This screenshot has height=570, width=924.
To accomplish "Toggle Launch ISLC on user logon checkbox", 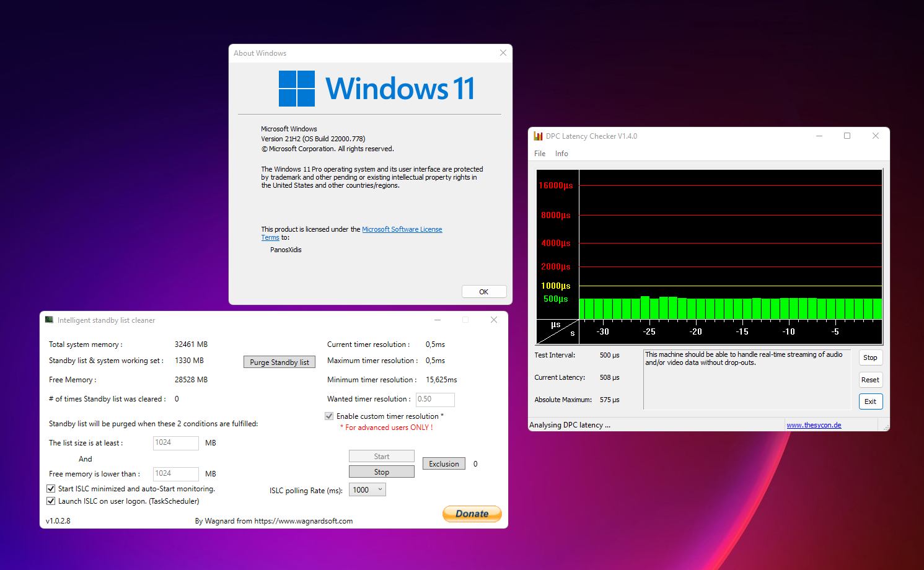I will [x=51, y=501].
